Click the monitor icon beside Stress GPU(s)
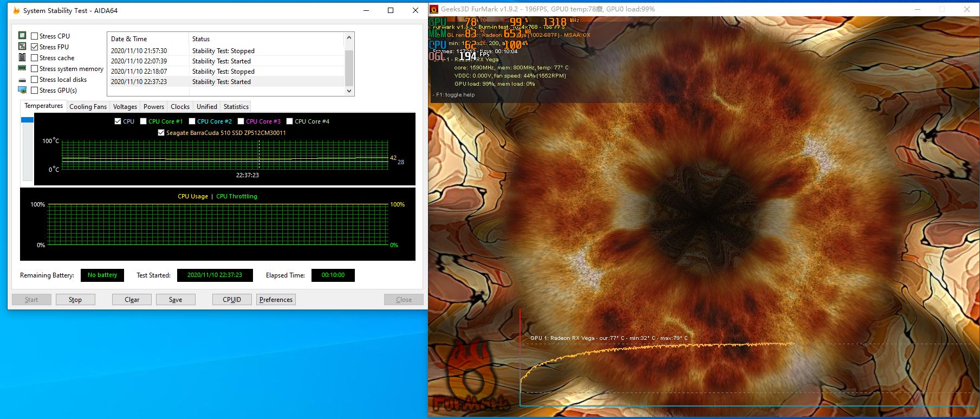980x419 pixels. pyautogui.click(x=22, y=90)
